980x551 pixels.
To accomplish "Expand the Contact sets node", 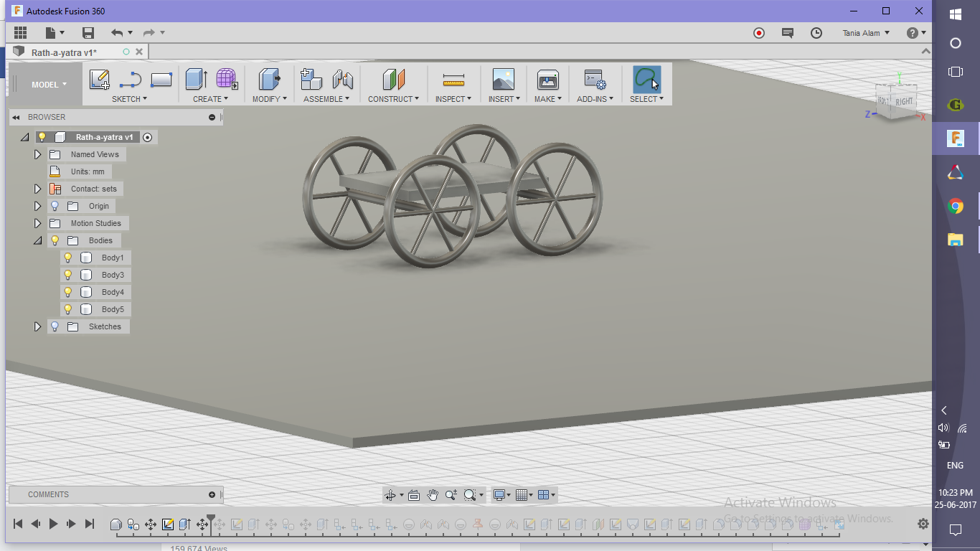I will [38, 189].
